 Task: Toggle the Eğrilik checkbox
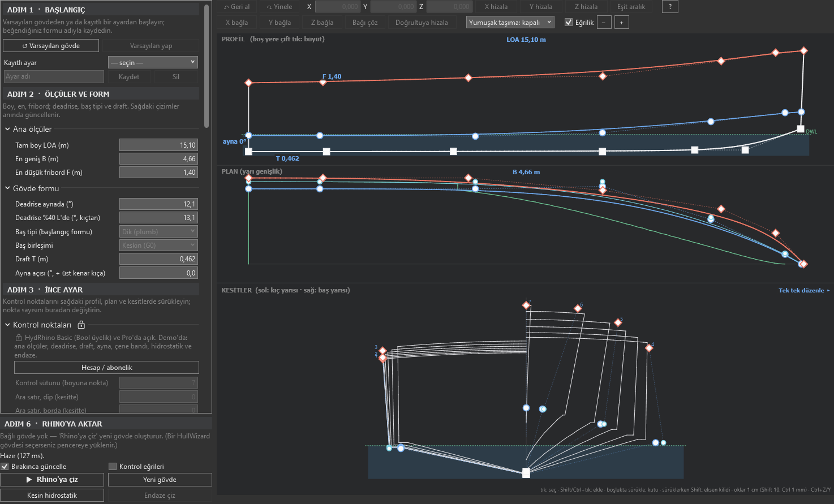point(569,23)
